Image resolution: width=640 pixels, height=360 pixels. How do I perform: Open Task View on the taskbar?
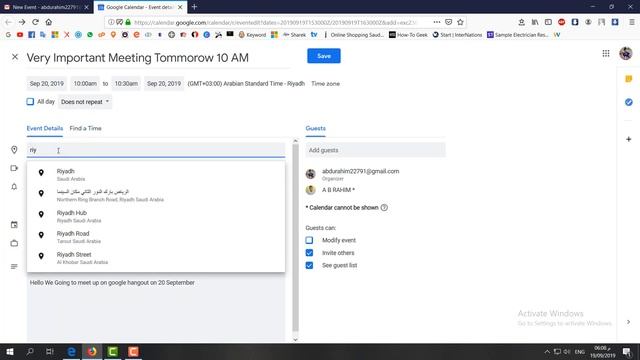(x=50, y=351)
